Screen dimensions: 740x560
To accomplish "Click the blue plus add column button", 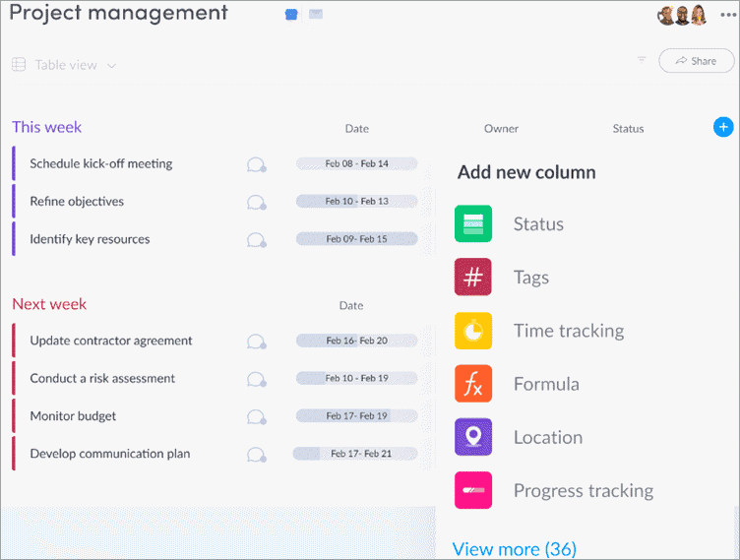I will click(x=723, y=127).
